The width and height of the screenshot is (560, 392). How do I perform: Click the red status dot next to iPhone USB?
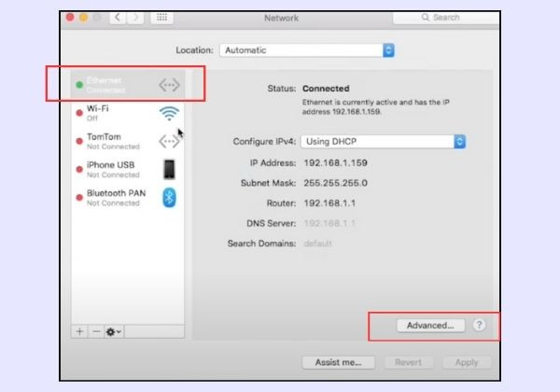[x=79, y=170]
